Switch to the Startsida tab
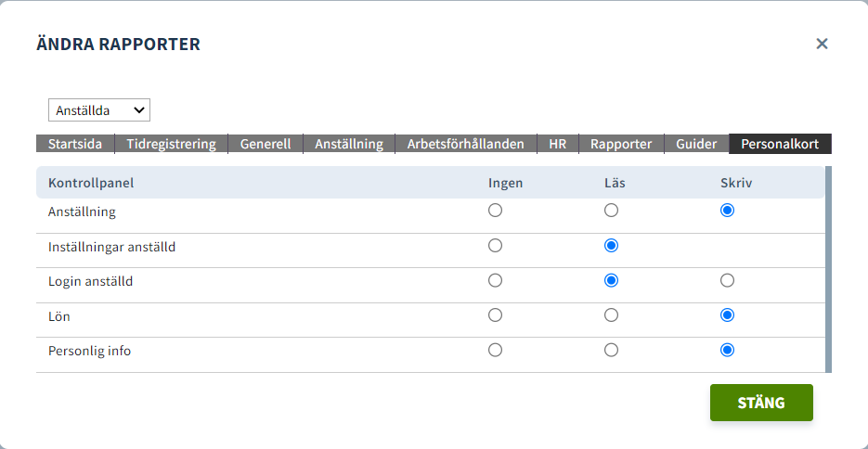 click(75, 145)
